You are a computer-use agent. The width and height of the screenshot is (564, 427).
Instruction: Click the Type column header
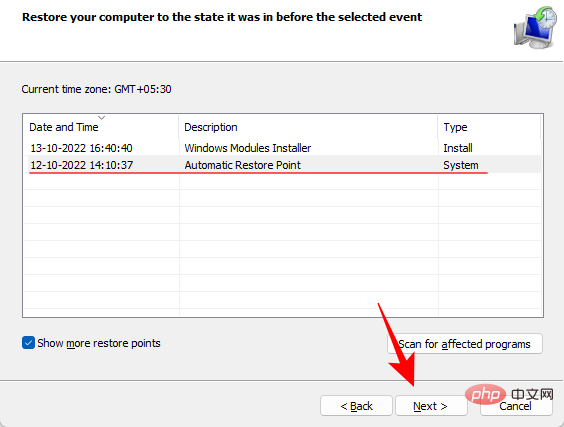point(489,127)
